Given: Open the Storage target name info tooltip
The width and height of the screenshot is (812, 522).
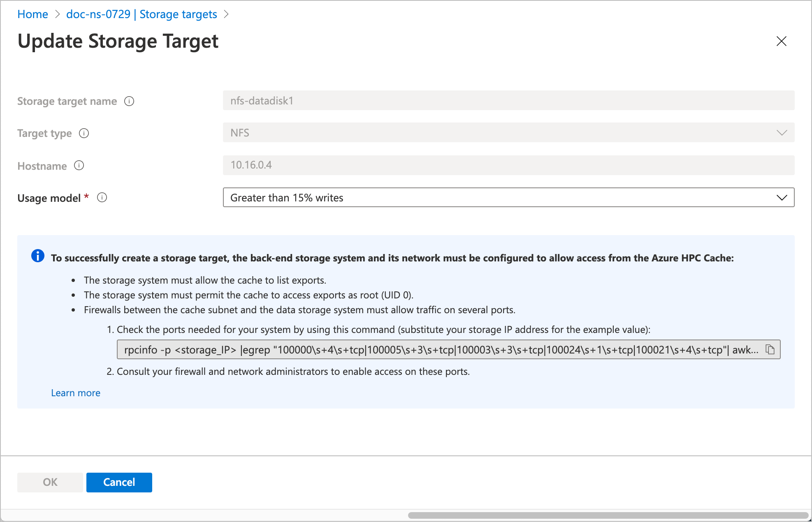Looking at the screenshot, I should 129,101.
